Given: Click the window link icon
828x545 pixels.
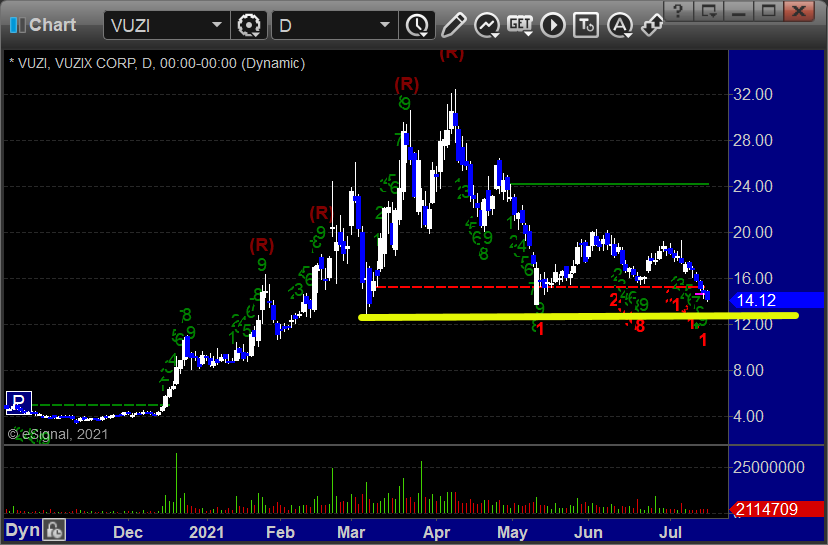Looking at the screenshot, I should 652,25.
